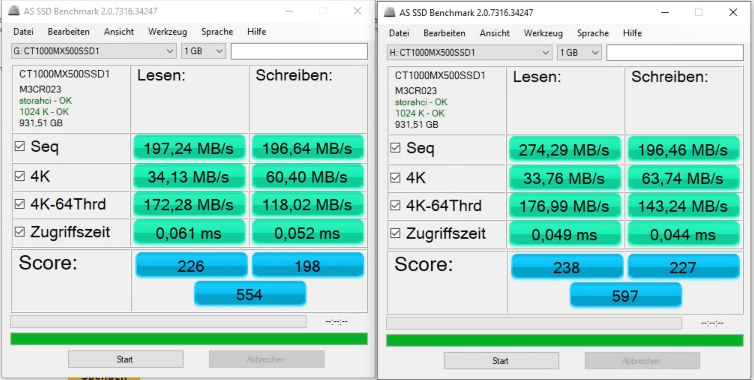Image resolution: width=754 pixels, height=380 pixels.
Task: Click Start button for G: drive benchmark
Action: click(126, 359)
